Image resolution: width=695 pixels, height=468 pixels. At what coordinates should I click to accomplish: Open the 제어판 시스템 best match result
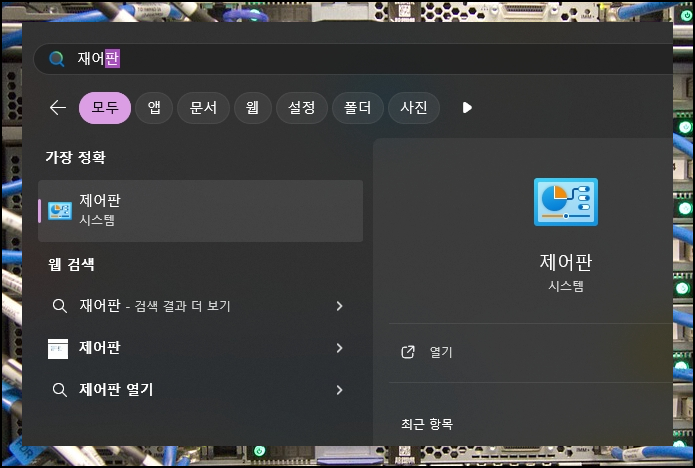(x=200, y=211)
